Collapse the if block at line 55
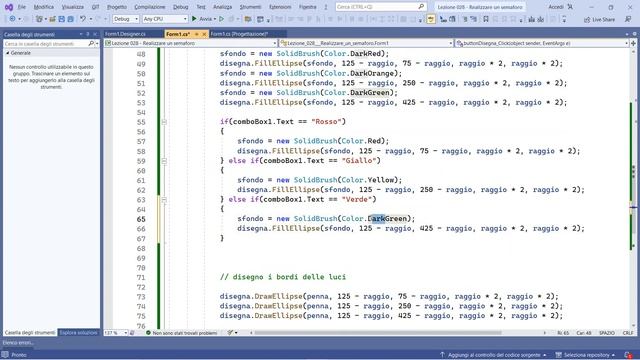Screen dimensions: 640x360 [164, 122]
